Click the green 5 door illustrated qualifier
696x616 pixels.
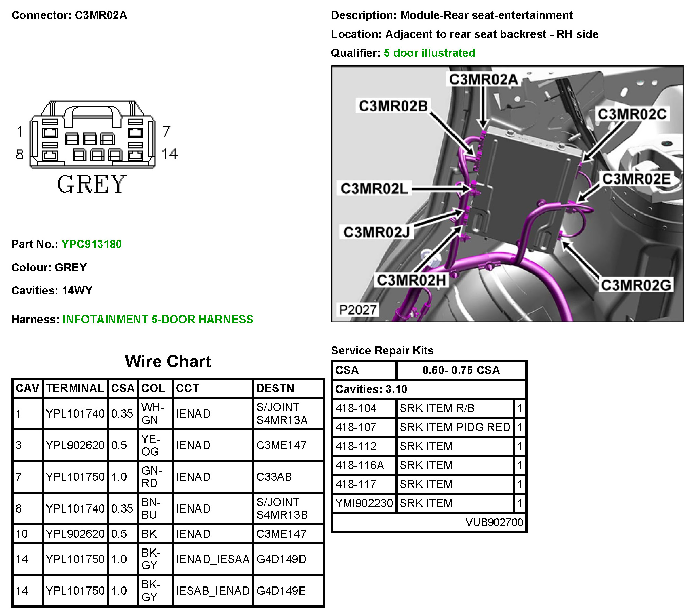(x=429, y=53)
